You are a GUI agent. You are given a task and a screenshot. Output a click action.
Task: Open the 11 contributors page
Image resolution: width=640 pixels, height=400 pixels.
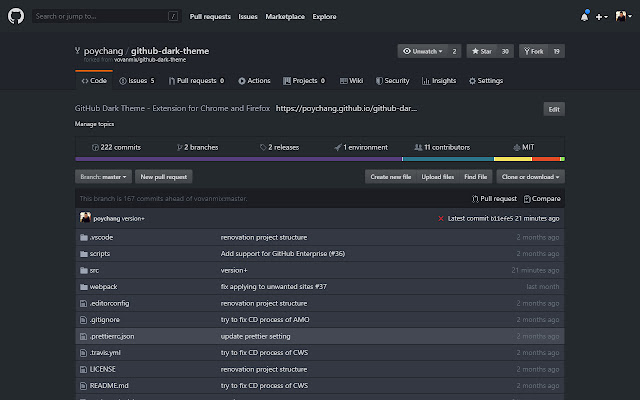pos(442,147)
